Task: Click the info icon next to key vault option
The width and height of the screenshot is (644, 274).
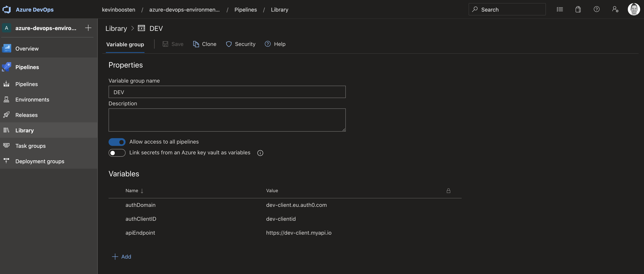Action: [260, 153]
